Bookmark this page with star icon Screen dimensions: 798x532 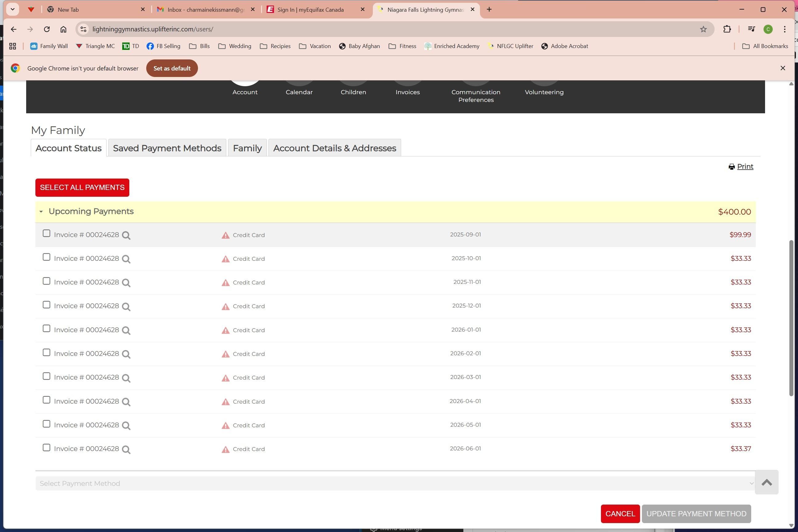[703, 29]
